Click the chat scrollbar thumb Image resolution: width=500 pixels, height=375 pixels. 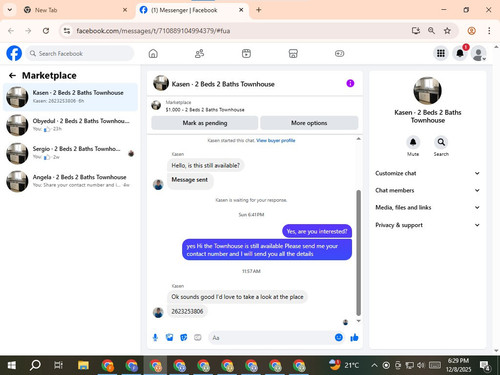coord(359,253)
